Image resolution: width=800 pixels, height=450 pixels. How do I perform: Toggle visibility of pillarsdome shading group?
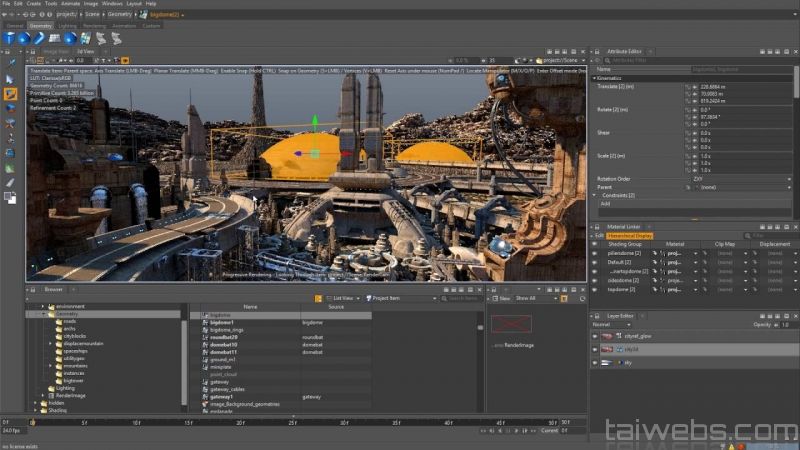click(x=594, y=253)
